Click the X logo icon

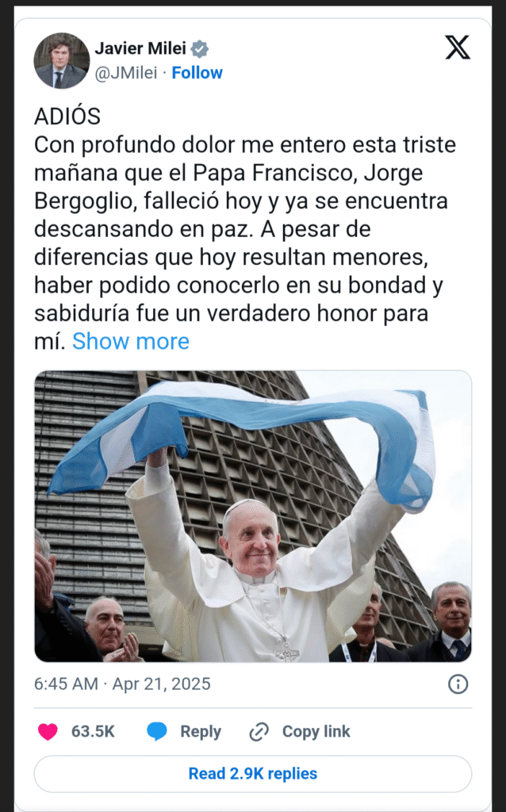coord(458,48)
